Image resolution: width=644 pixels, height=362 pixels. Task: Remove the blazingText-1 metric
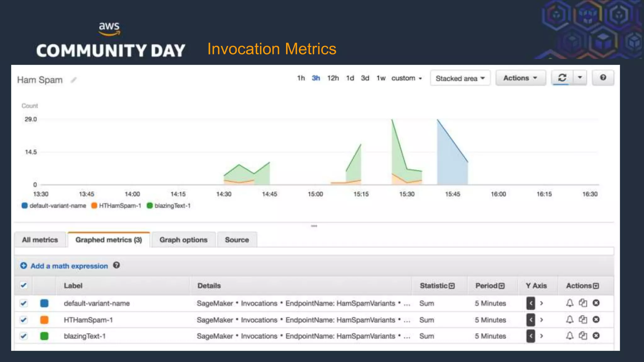pos(596,336)
